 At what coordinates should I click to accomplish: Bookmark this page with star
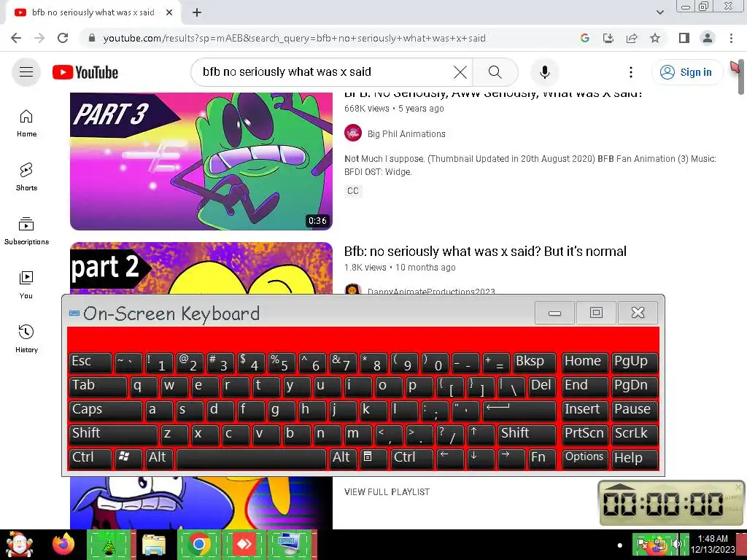[x=655, y=38]
